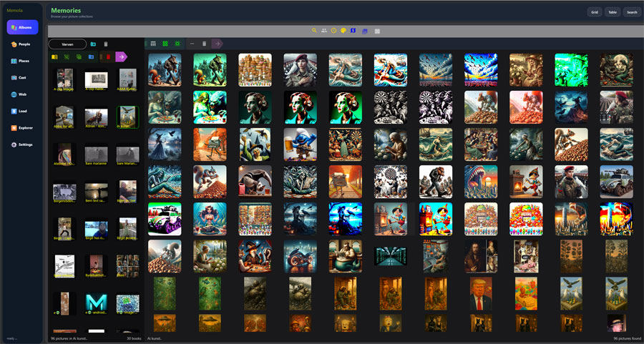644x344 pixels.
Task: Open the Load section
Action: click(x=23, y=111)
